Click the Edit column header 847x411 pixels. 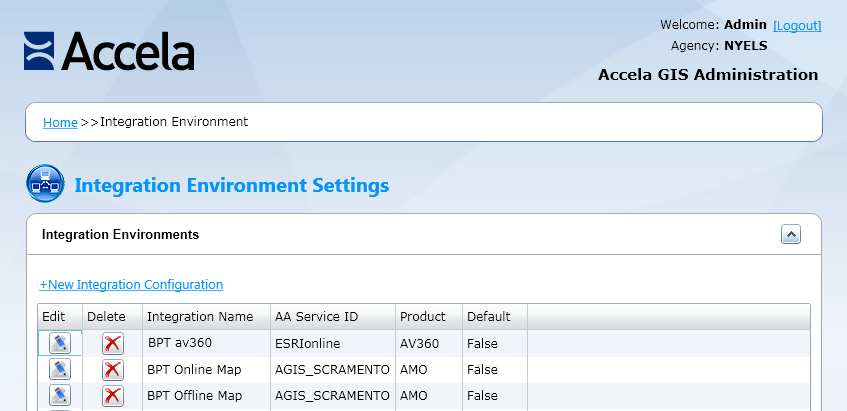53,316
